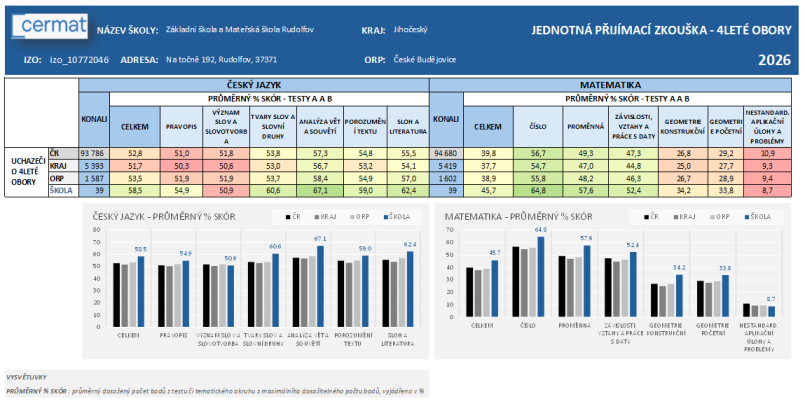Click the cell 94 680 in ČR row

tap(446, 153)
